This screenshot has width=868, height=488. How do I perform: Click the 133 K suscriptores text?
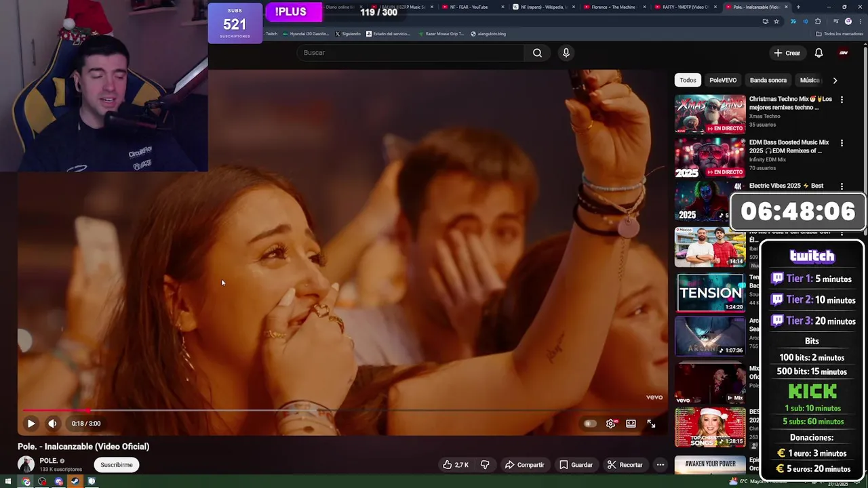pyautogui.click(x=60, y=469)
